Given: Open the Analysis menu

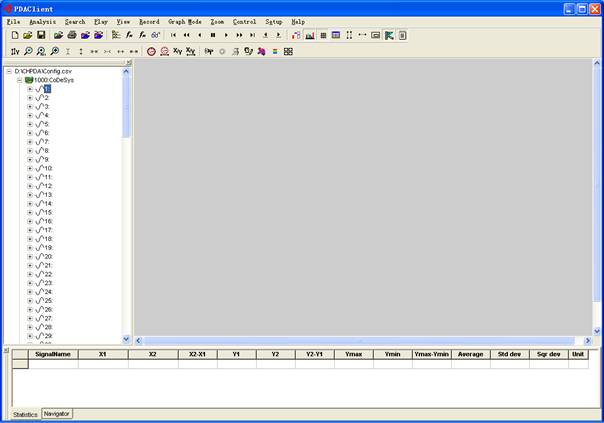Looking at the screenshot, I should (x=43, y=21).
